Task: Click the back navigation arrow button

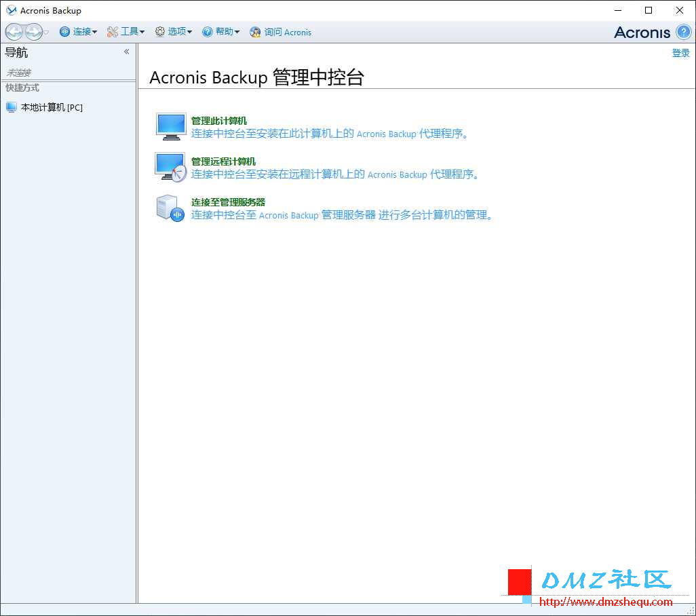Action: [x=14, y=32]
